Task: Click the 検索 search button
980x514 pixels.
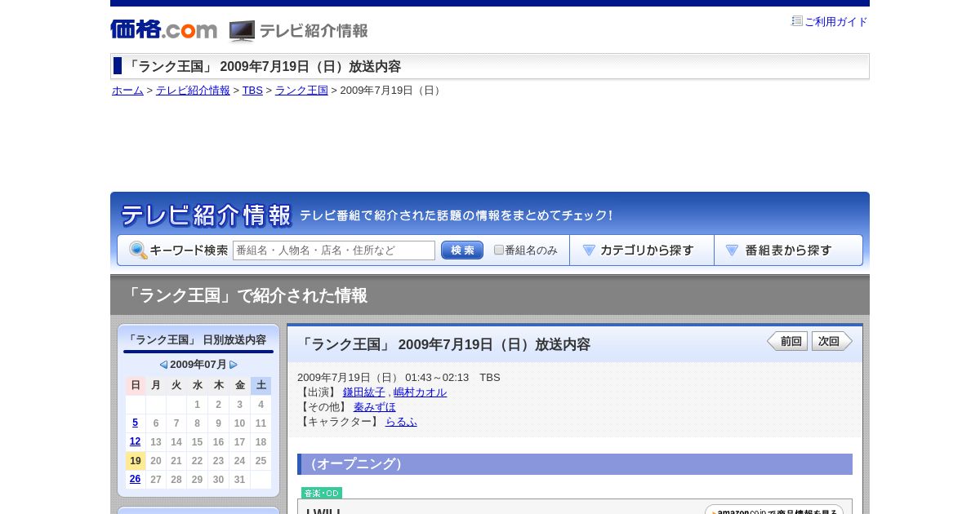Action: (x=462, y=250)
